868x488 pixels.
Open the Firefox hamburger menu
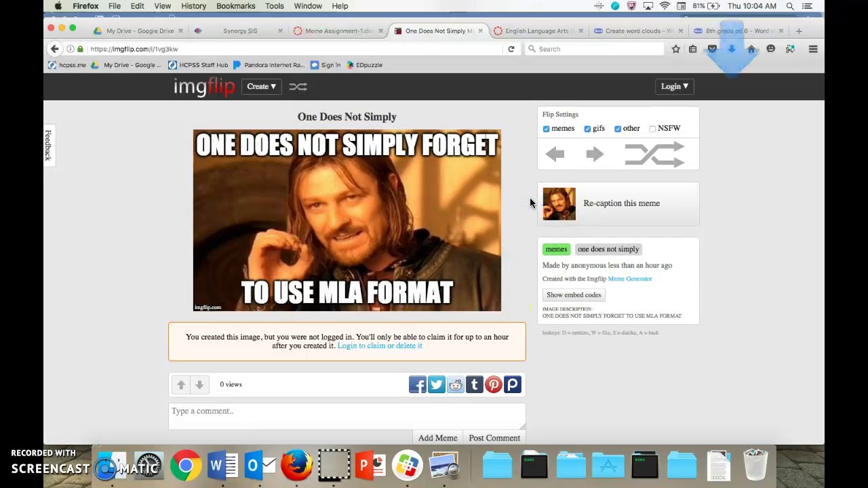pyautogui.click(x=813, y=49)
